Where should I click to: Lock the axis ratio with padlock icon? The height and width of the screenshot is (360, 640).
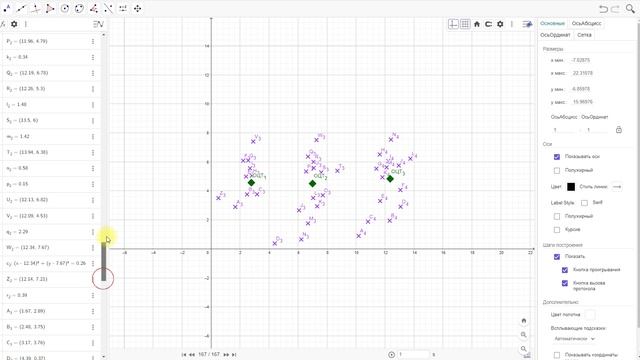(x=619, y=130)
